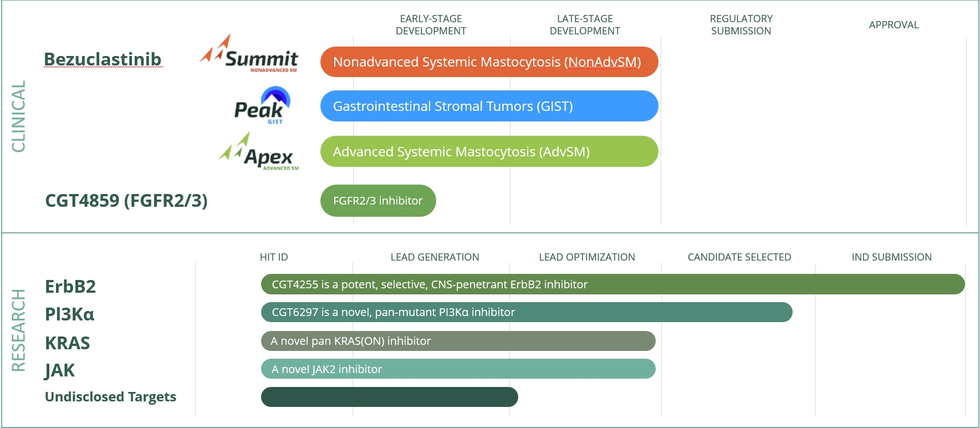Screen dimensions: 980x428
Task: Click the Summit NonAdvanced SM logo
Action: click(x=249, y=55)
